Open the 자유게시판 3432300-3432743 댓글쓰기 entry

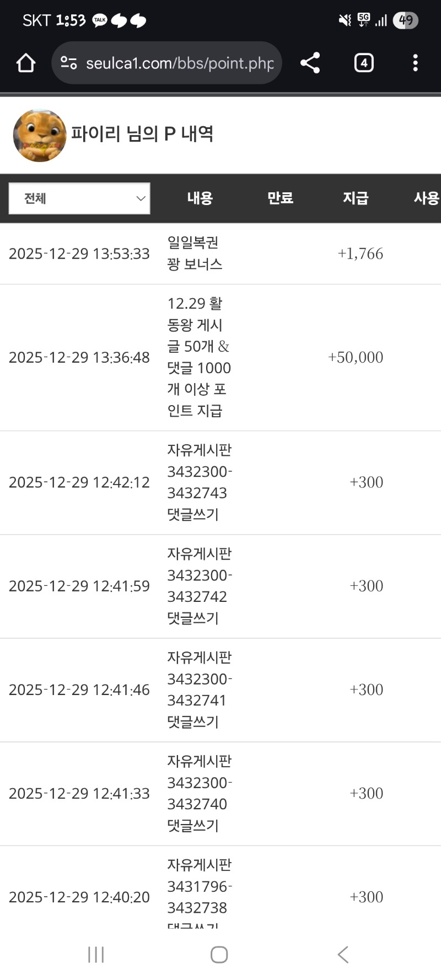click(x=198, y=482)
